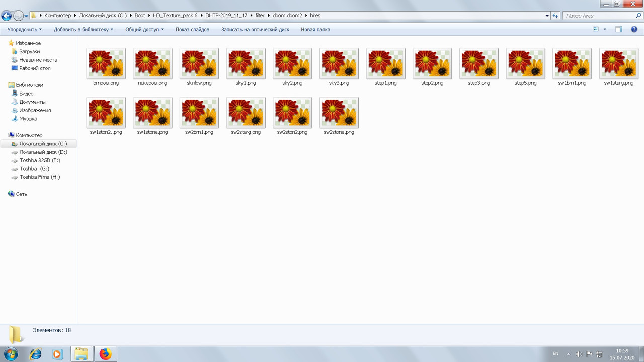Click 'HD_Texture_pack.6' breadcrumb
This screenshot has height=362, width=644.
(176, 16)
